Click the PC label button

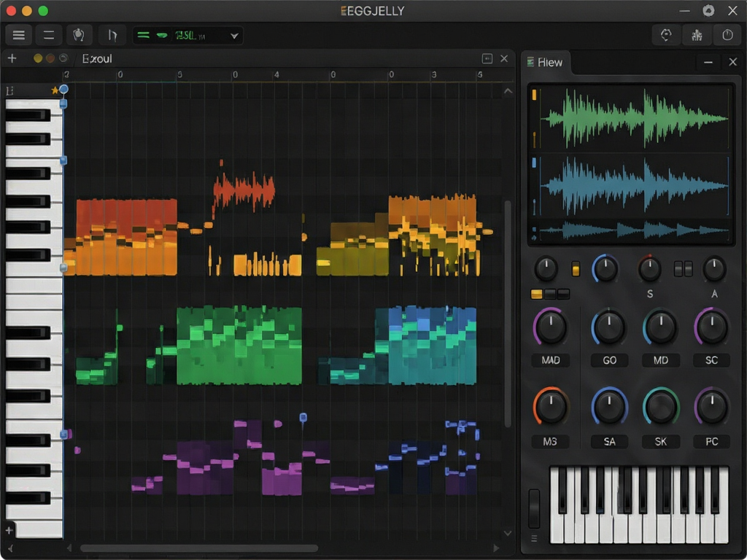click(x=711, y=442)
